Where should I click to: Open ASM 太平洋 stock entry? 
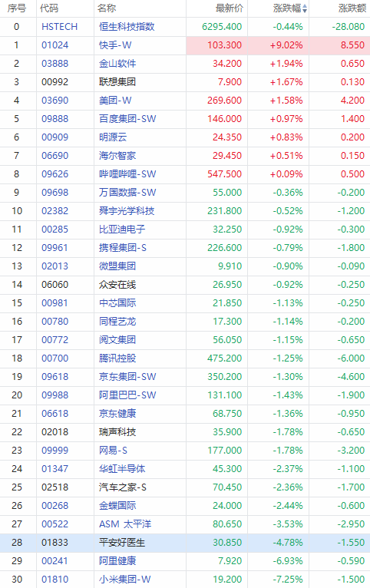click(x=125, y=524)
